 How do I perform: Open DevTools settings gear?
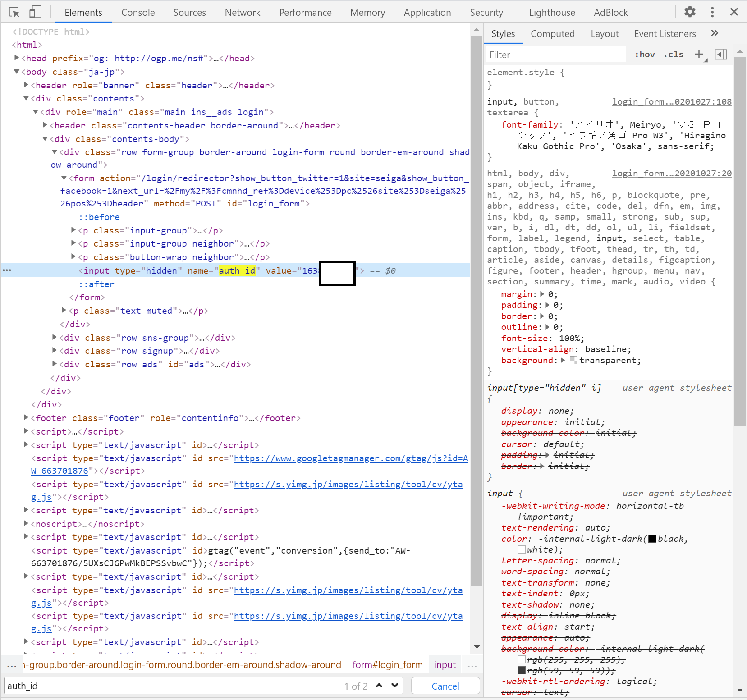pyautogui.click(x=690, y=12)
